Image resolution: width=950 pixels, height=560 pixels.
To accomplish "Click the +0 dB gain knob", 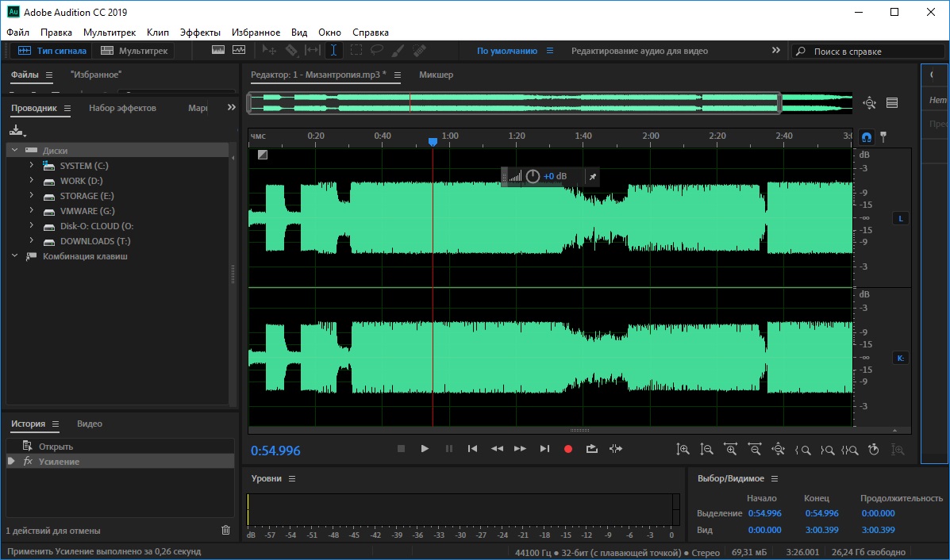I will click(533, 176).
